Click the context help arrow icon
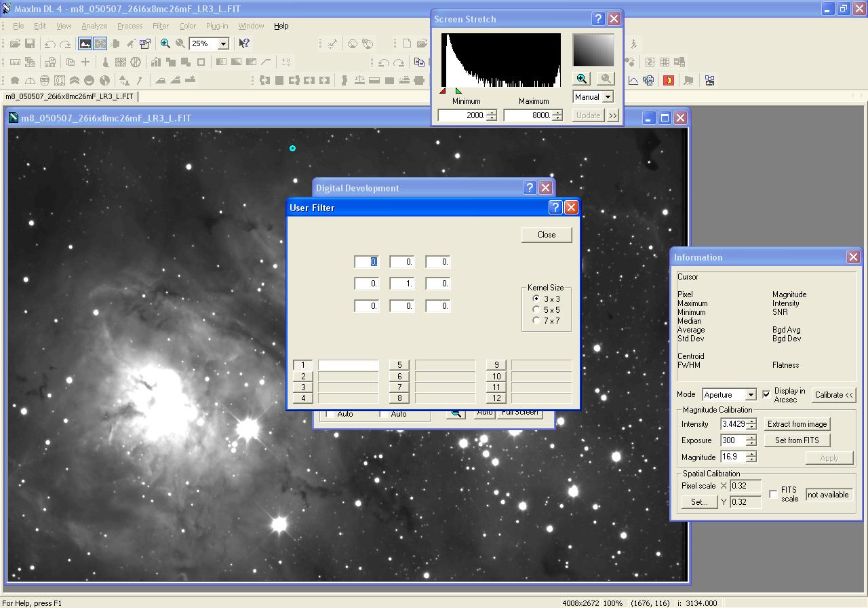 244,43
